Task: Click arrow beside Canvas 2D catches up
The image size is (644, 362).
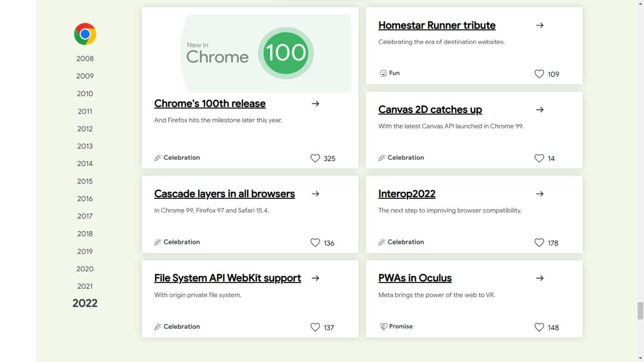Action: [x=540, y=110]
